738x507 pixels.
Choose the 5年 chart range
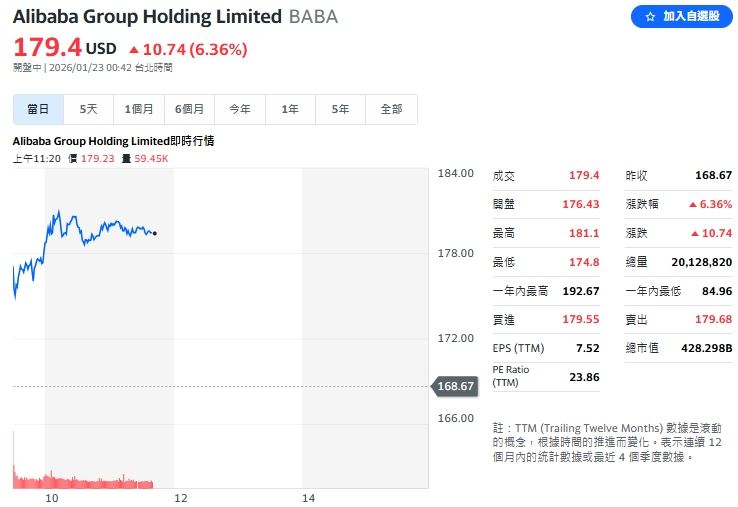click(x=340, y=109)
